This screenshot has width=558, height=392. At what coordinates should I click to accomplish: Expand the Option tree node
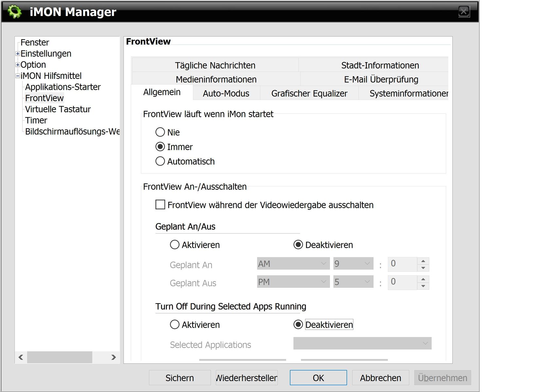[18, 65]
